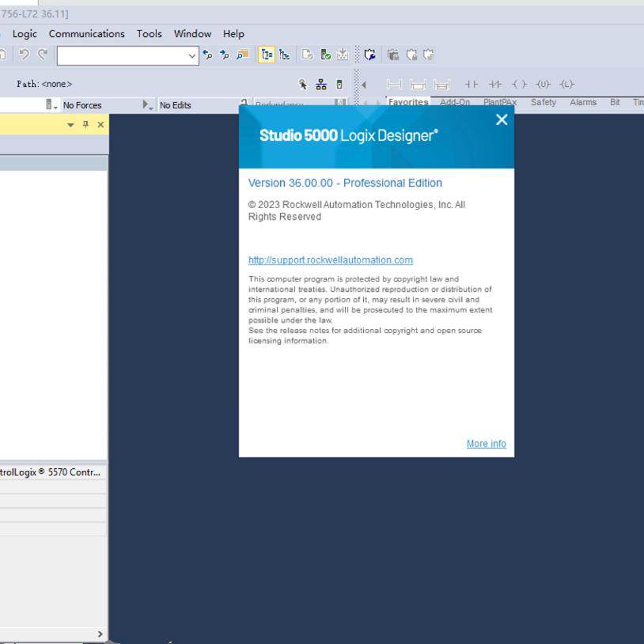Insert Examine Off (XIO) contact
This screenshot has height=644, width=644.
pyautogui.click(x=495, y=84)
